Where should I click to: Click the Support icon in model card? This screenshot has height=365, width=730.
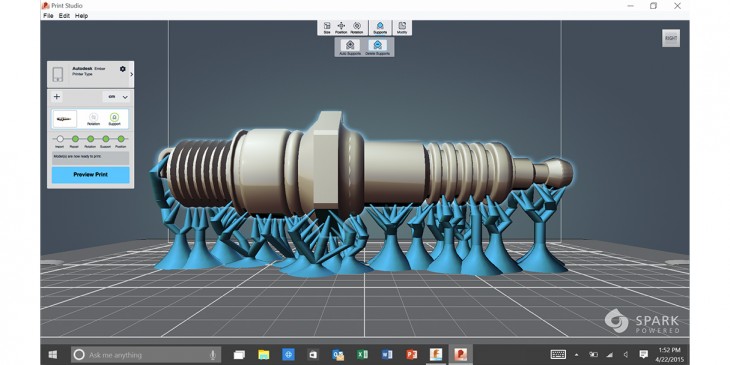pos(115,119)
